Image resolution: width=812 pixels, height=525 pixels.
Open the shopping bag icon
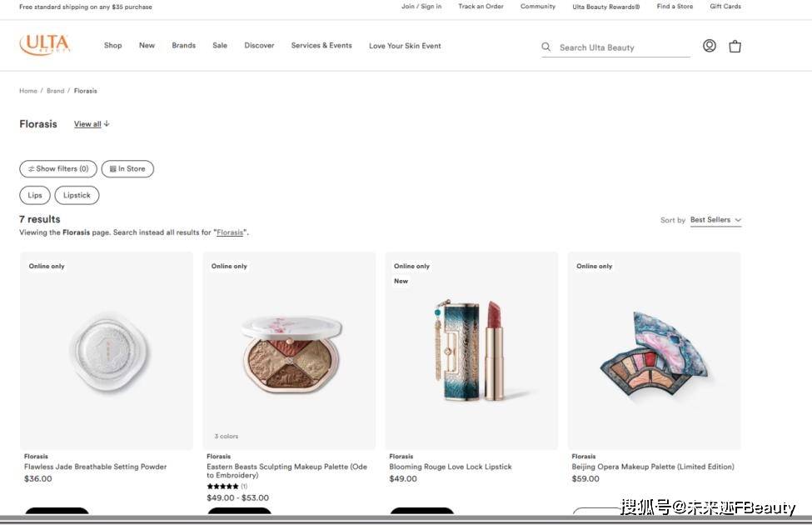[x=735, y=47]
